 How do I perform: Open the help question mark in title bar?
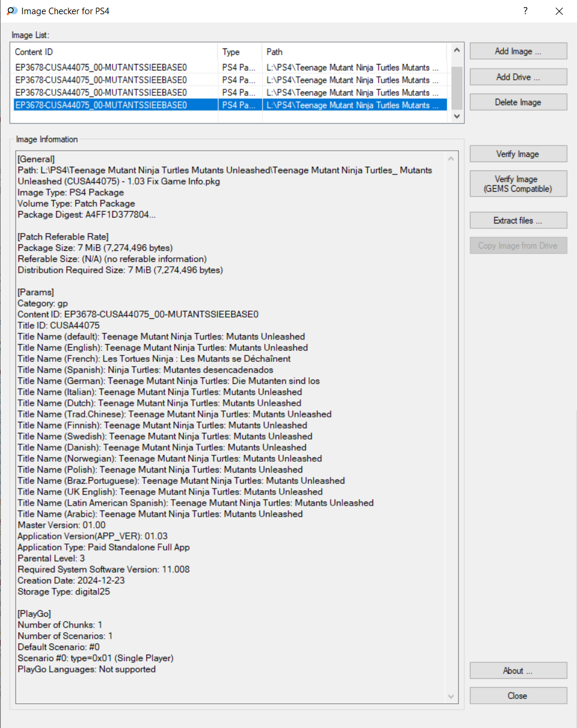point(525,11)
